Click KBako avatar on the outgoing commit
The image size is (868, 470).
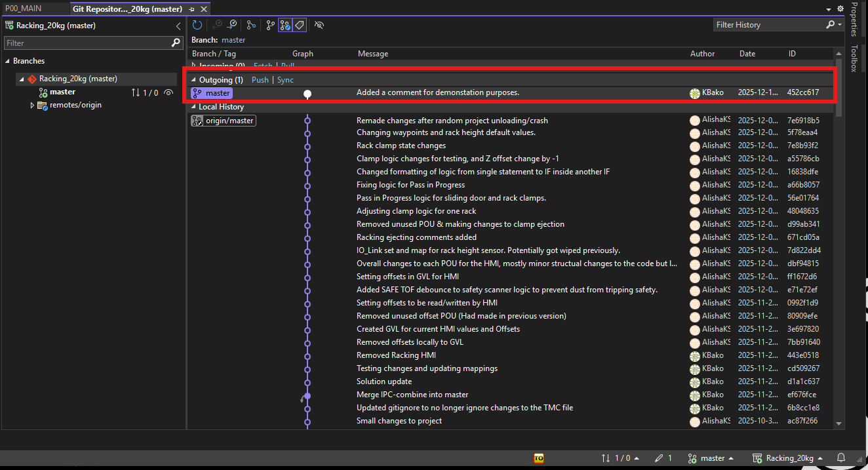click(x=695, y=93)
